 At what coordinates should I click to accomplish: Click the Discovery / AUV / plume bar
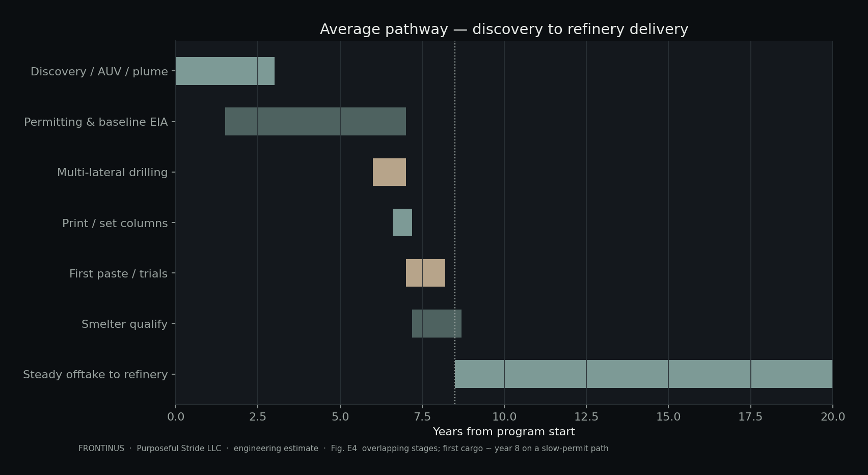point(225,71)
